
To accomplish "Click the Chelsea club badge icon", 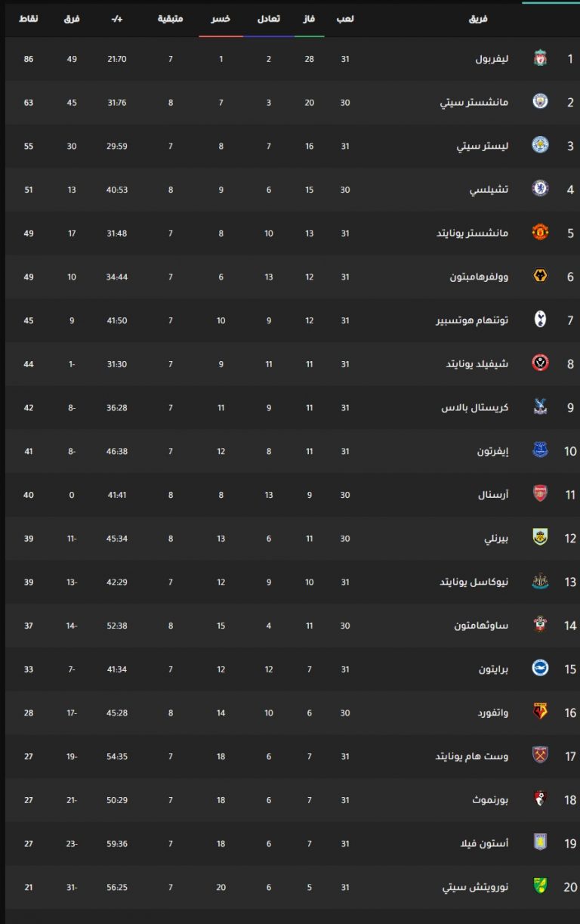I will click(540, 190).
